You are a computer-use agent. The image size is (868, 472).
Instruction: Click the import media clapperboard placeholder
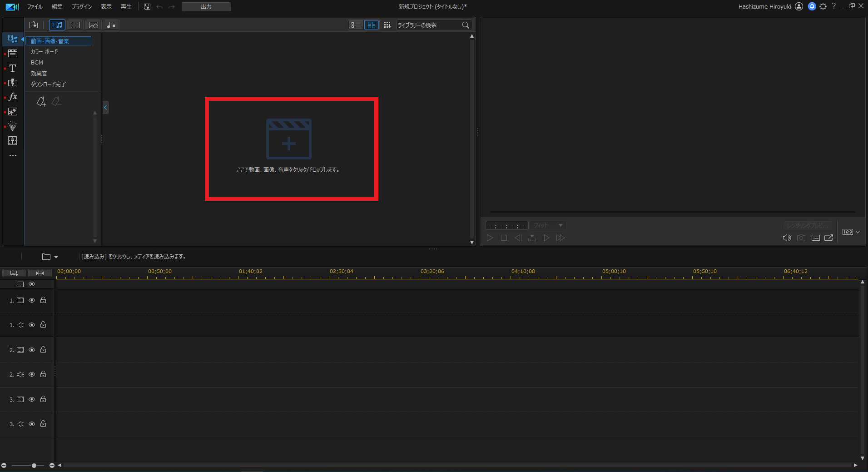point(289,139)
